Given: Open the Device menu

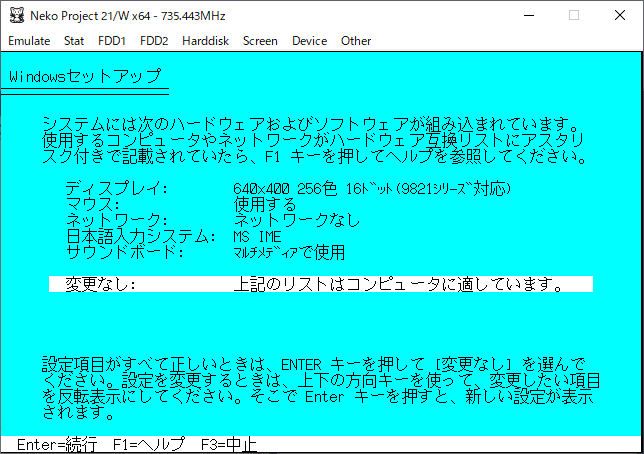Looking at the screenshot, I should pyautogui.click(x=309, y=41).
